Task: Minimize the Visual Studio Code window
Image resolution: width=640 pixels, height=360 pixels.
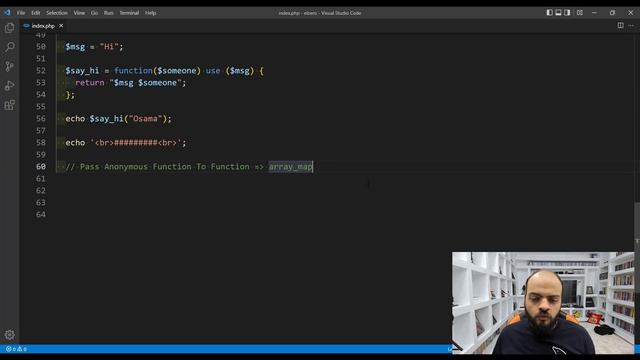Action: point(594,13)
